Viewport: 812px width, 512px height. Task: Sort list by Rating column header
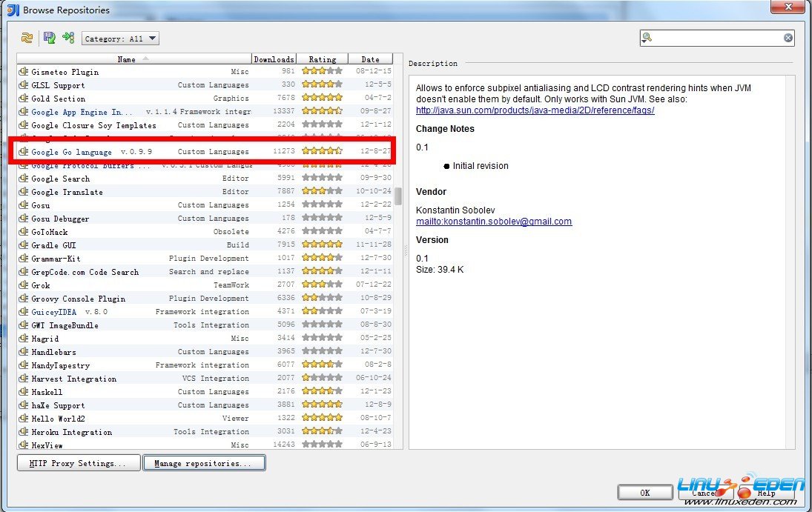pyautogui.click(x=322, y=59)
